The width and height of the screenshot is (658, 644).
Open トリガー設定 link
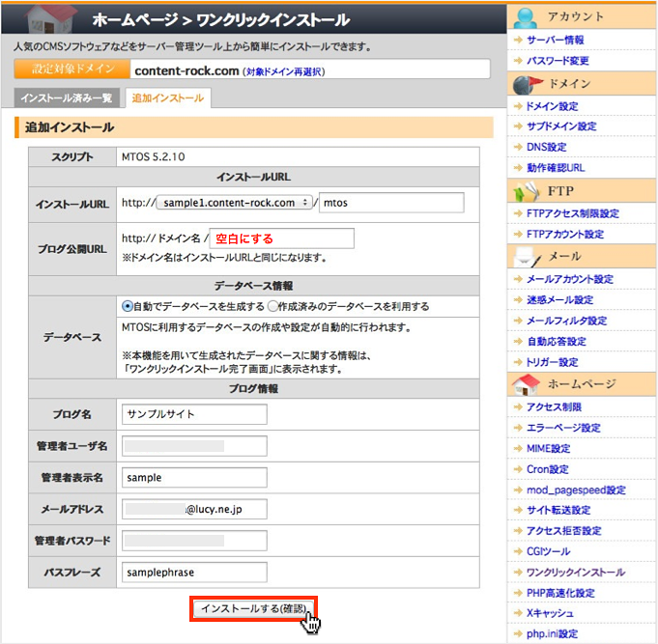pyautogui.click(x=553, y=362)
